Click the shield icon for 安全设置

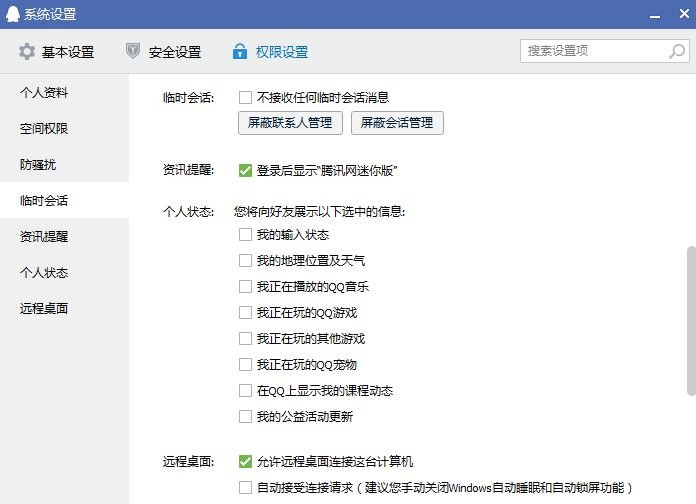[x=133, y=51]
